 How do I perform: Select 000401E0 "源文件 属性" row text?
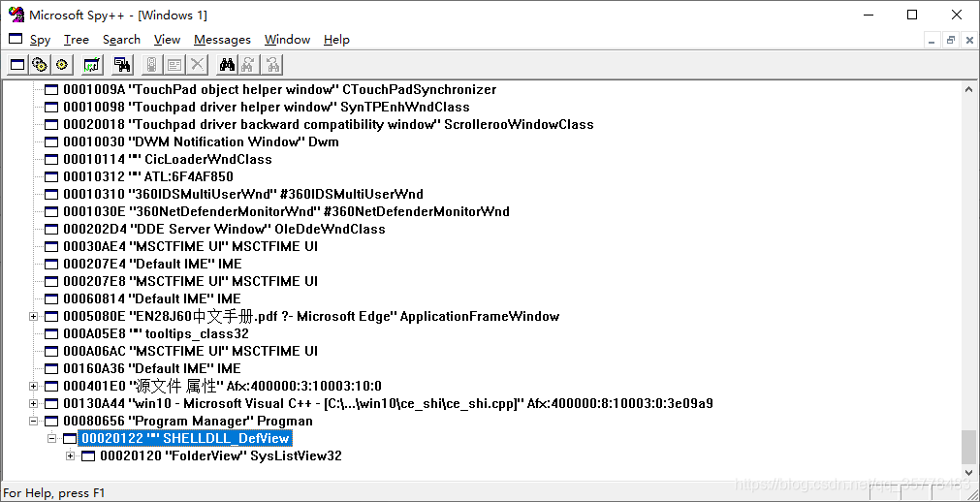click(x=222, y=387)
